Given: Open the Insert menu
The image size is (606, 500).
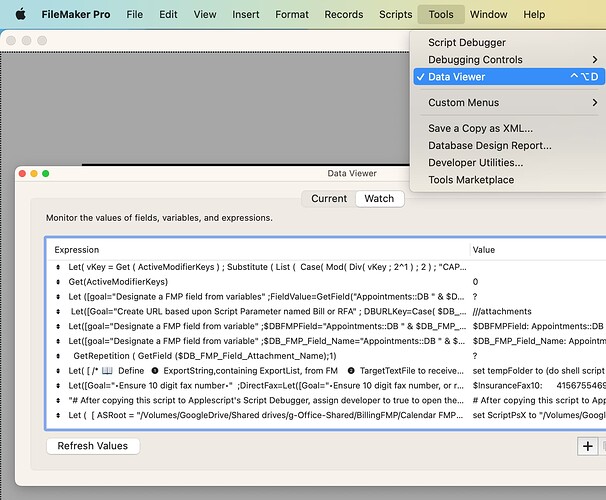Looking at the screenshot, I should point(245,15).
